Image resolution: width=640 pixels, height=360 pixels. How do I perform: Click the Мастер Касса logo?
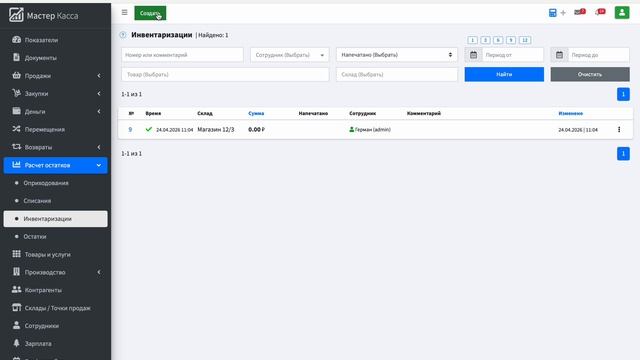(x=43, y=15)
